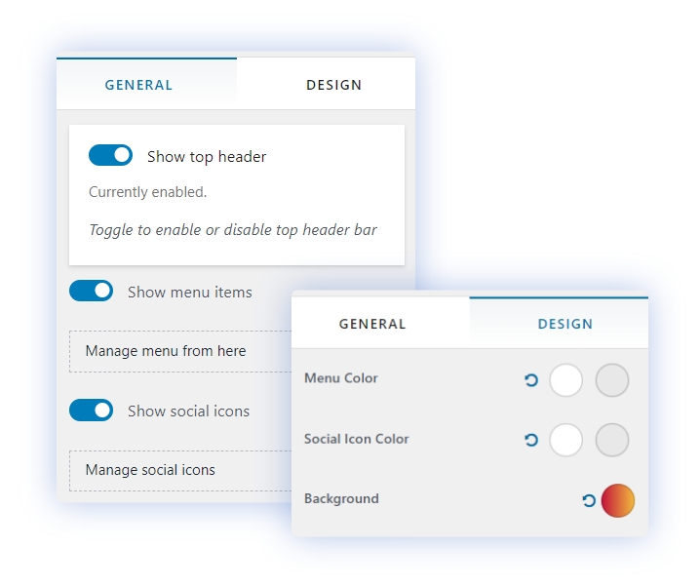Viewport: 700px width, 588px height.
Task: Switch to Design tab above the header toggles
Action: pyautogui.click(x=333, y=85)
